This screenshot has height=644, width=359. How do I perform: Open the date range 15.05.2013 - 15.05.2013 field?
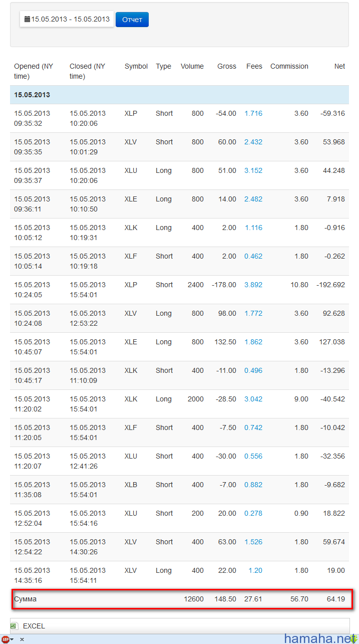point(67,20)
